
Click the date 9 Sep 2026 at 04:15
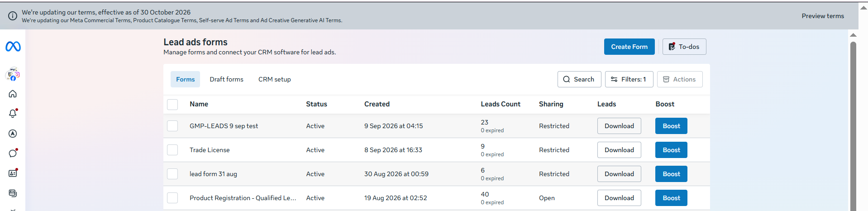tap(394, 126)
